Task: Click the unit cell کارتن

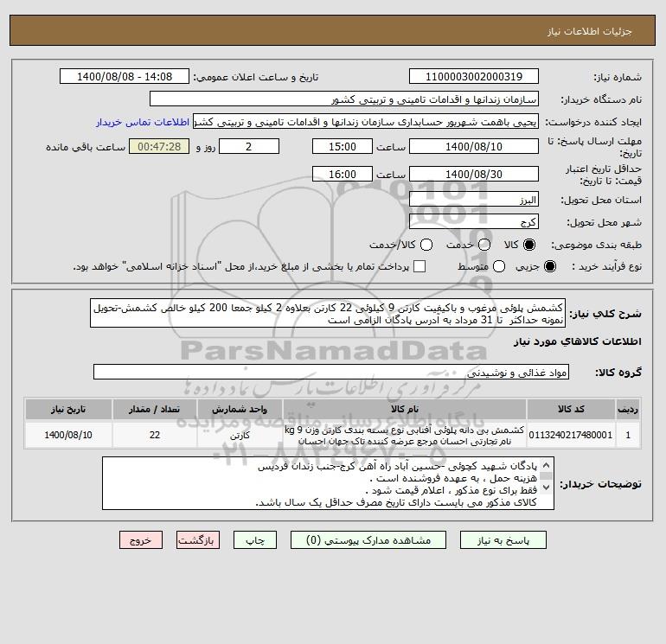Action: (x=240, y=435)
